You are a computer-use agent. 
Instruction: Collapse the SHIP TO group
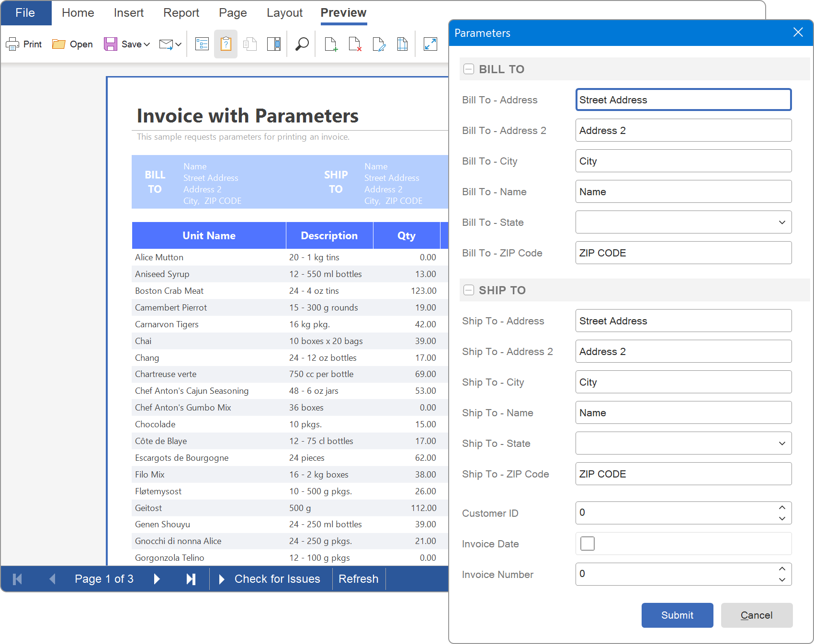(x=469, y=290)
